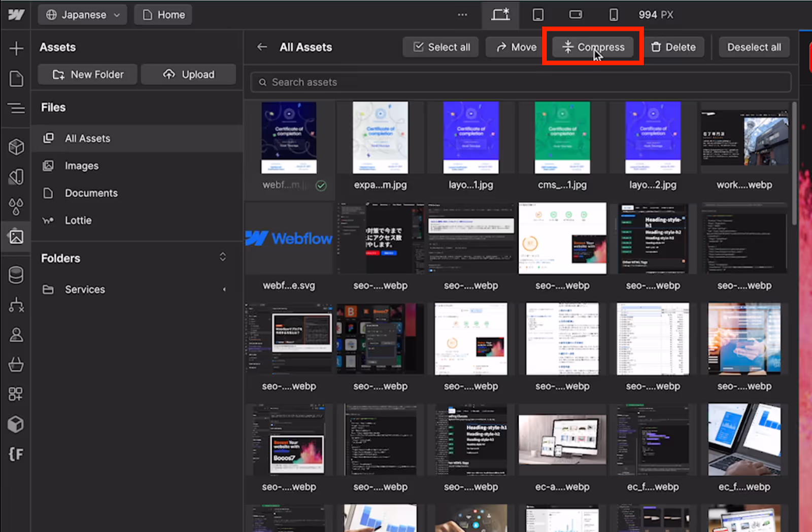Open the Navigator panel icon

point(16,108)
